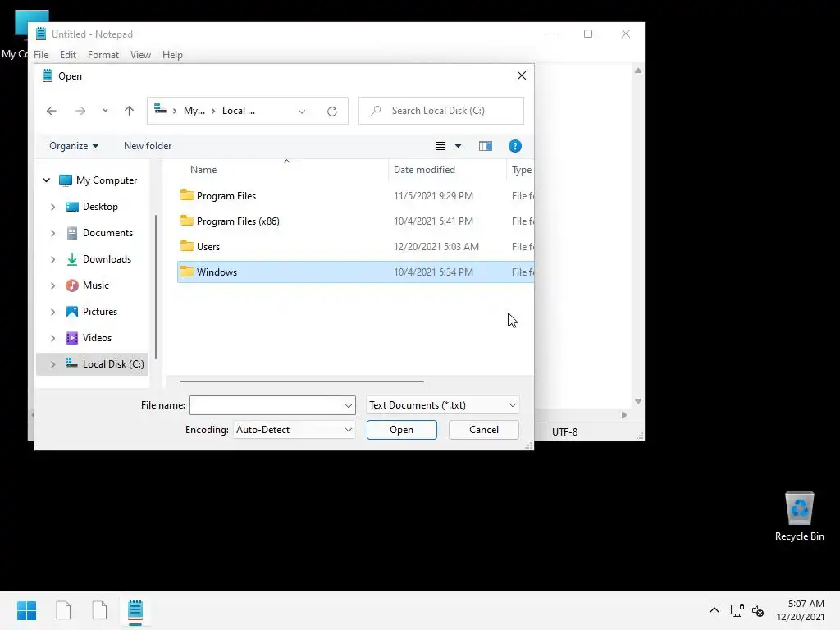Select the Recycle Bin desktop icon
Screen dimensions: 840x630
[799, 517]
